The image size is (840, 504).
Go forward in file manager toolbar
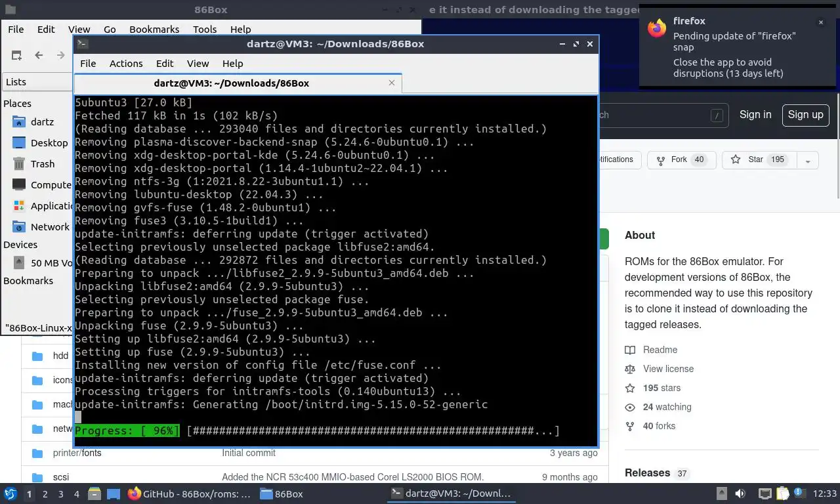61,55
